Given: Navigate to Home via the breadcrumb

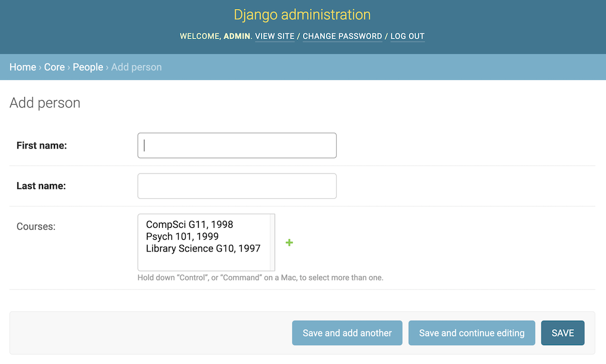Looking at the screenshot, I should click(x=22, y=67).
